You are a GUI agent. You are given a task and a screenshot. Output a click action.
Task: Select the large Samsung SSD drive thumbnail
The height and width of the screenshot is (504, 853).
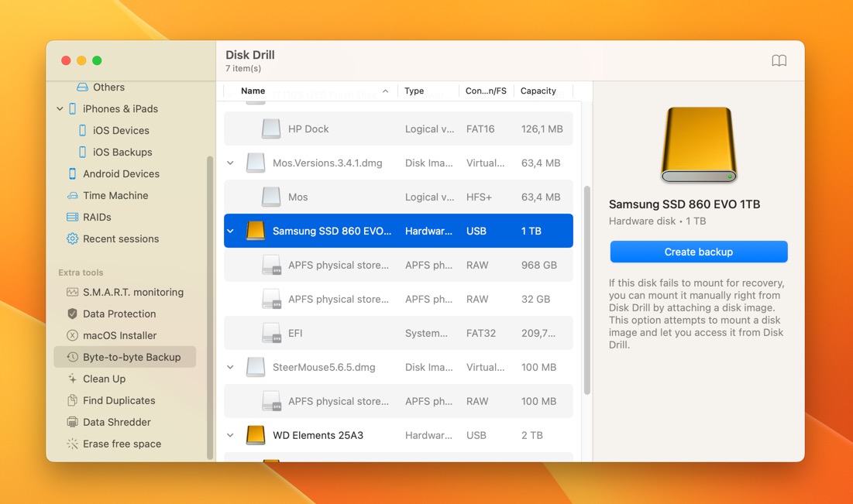click(x=699, y=145)
